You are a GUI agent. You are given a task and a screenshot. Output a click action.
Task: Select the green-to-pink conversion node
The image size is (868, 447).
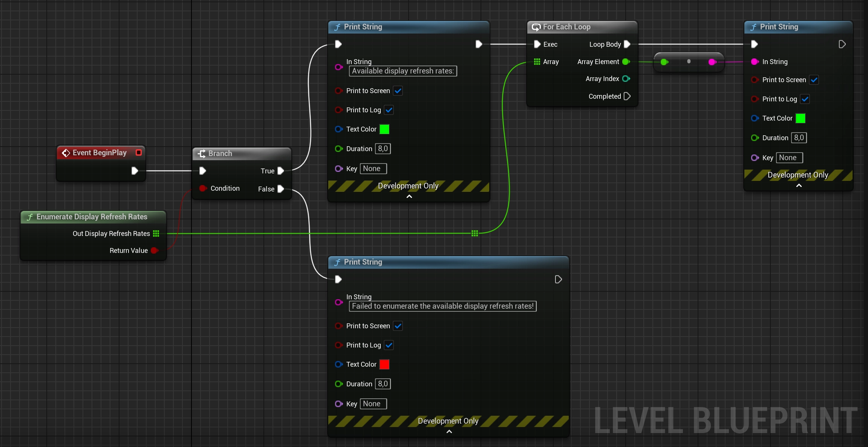point(688,61)
